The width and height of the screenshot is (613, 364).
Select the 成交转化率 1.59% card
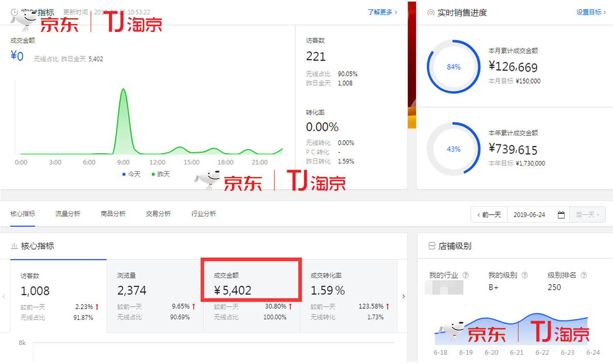coord(349,296)
